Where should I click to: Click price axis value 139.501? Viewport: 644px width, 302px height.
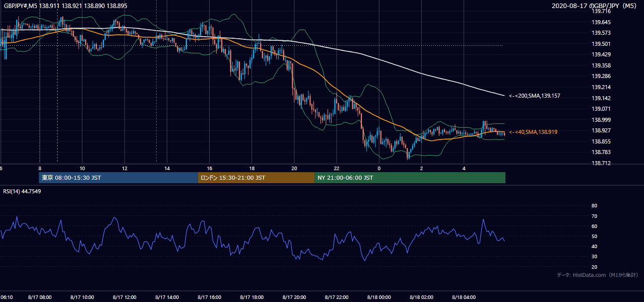pyautogui.click(x=601, y=44)
